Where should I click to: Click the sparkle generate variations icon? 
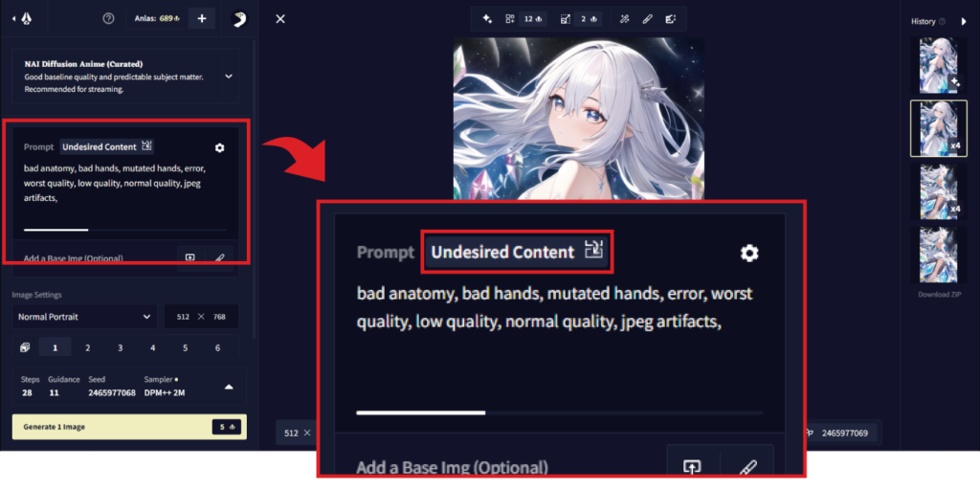[487, 19]
